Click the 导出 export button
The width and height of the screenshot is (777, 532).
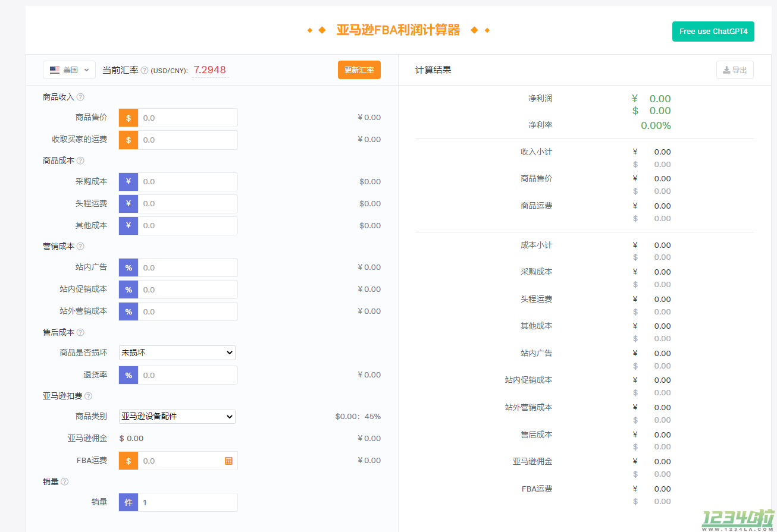pos(735,70)
